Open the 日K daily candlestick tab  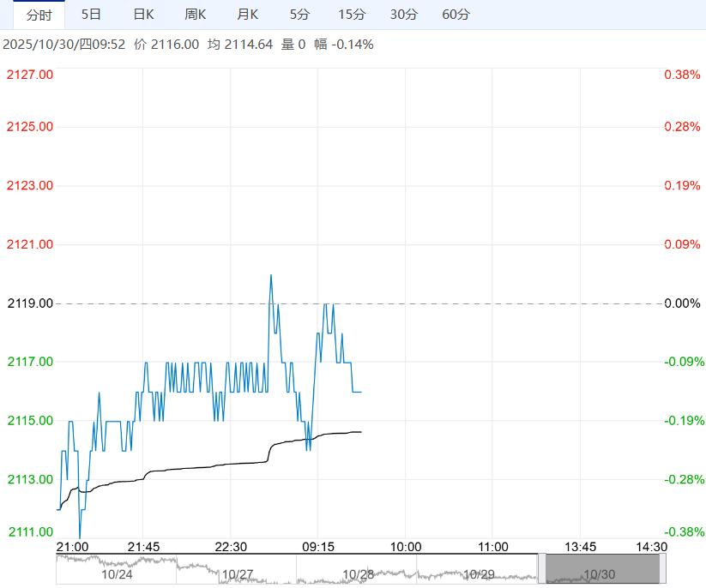click(144, 15)
